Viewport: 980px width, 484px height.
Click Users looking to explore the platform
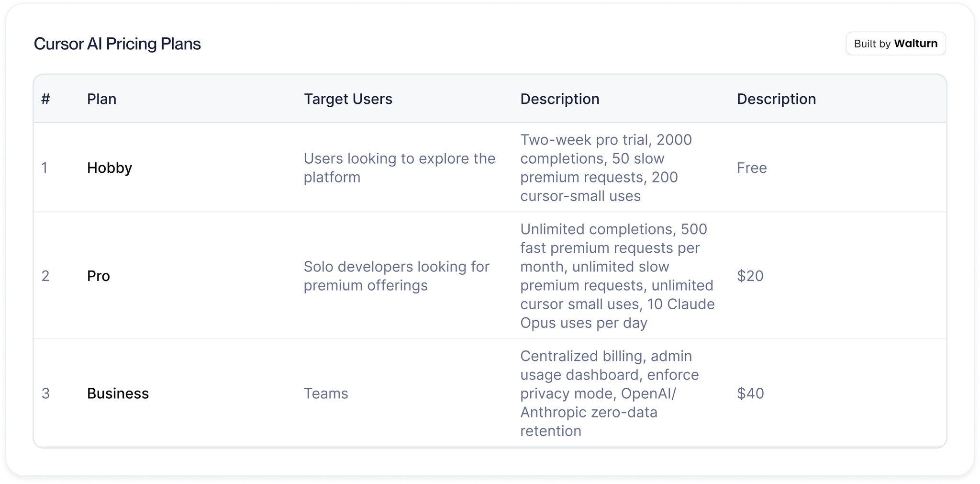[x=400, y=168]
